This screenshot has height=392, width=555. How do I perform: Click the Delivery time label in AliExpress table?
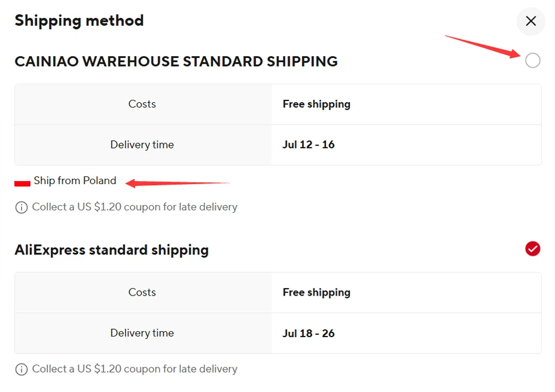(142, 333)
